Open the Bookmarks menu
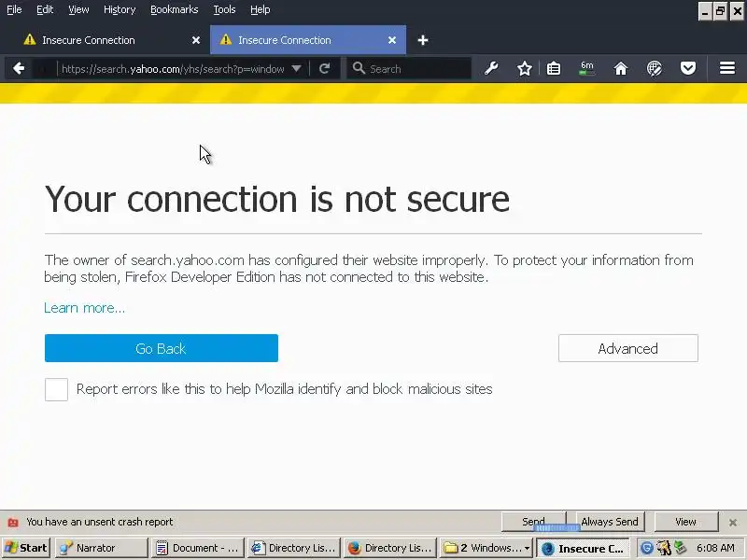This screenshot has width=747, height=560. point(175,9)
